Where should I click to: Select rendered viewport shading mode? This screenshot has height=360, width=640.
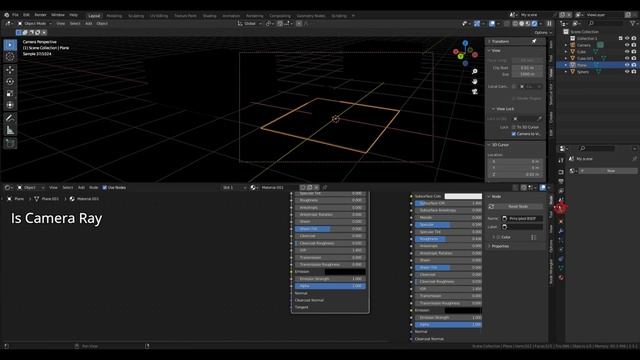tap(534, 24)
